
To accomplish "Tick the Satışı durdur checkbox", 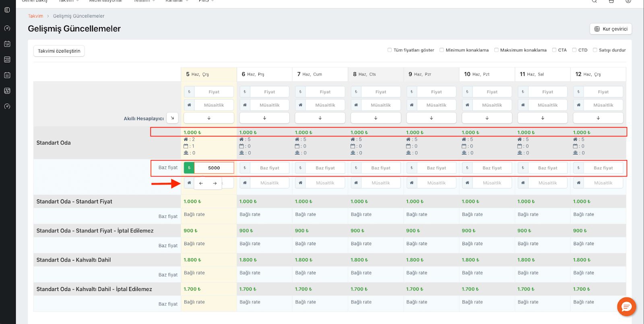I will click(595, 50).
